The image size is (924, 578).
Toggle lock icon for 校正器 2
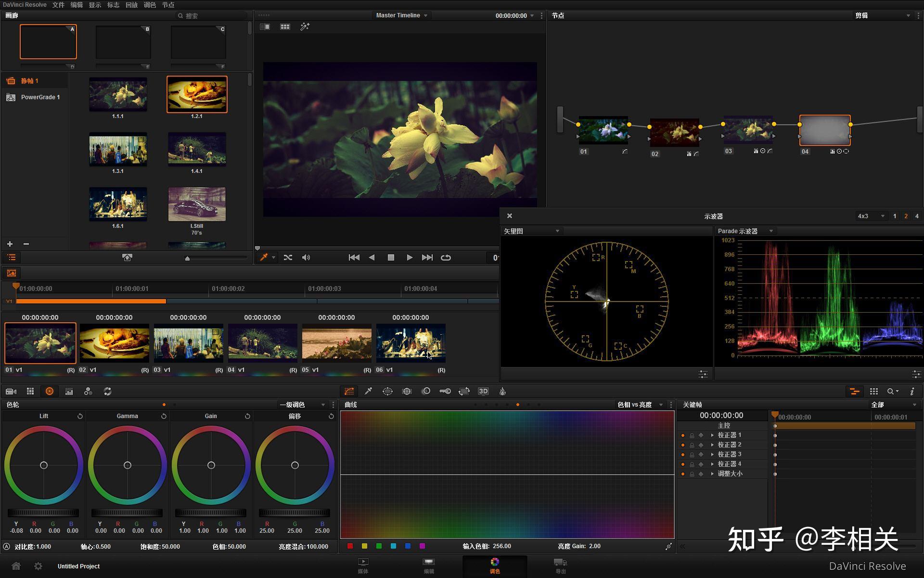click(692, 445)
